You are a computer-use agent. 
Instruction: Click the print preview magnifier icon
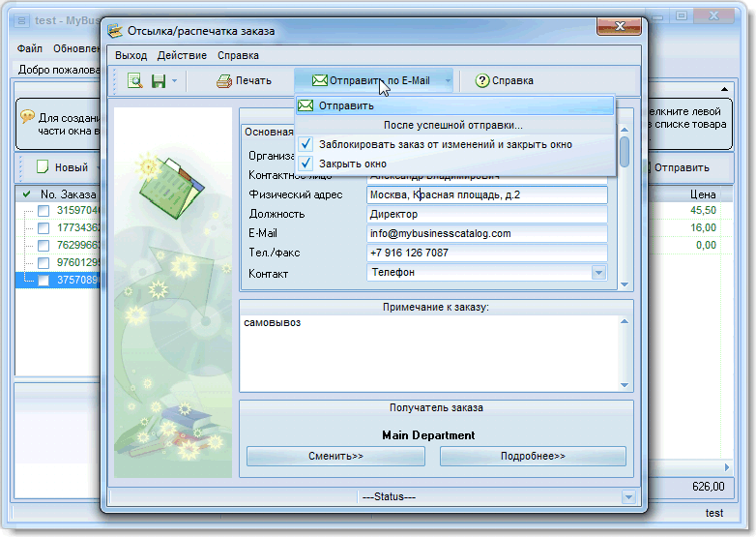click(x=134, y=81)
